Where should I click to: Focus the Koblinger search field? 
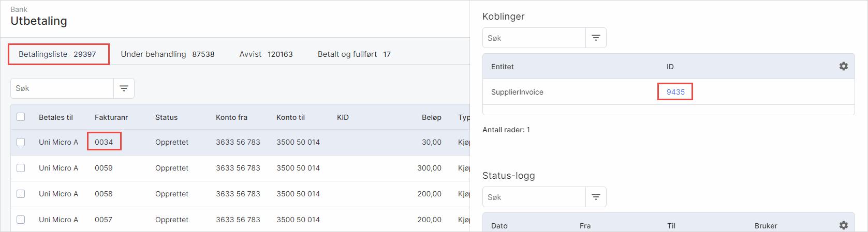534,38
